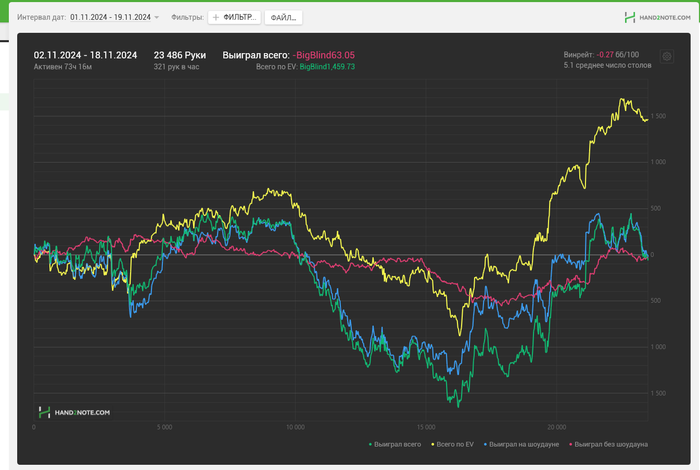Click the Активен 73ч 16м active time text
Viewport: 700px width, 470px height.
click(63, 67)
